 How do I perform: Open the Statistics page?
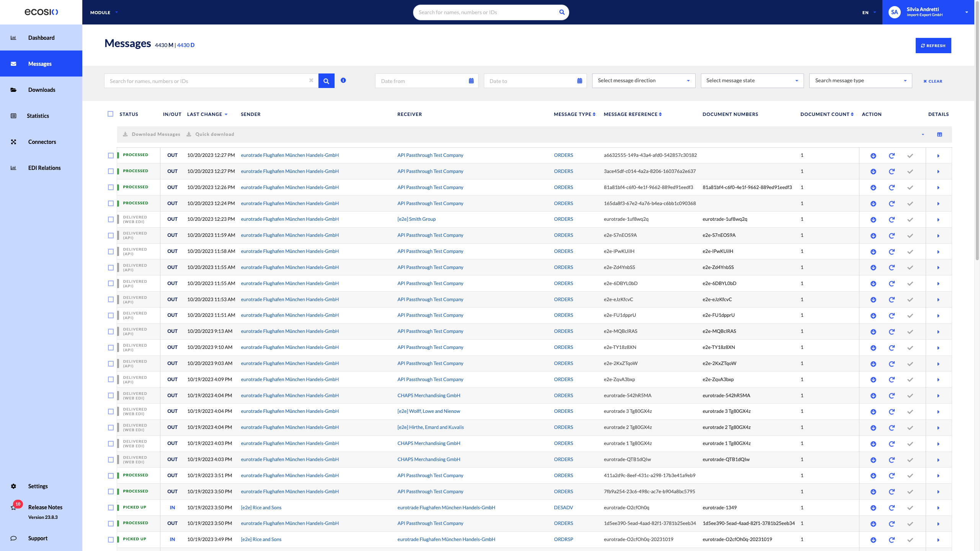[x=38, y=116]
